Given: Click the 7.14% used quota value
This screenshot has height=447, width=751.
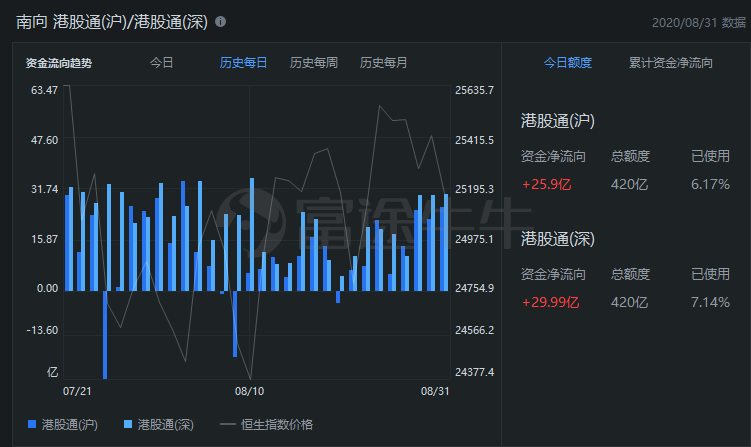Looking at the screenshot, I should click(710, 302).
